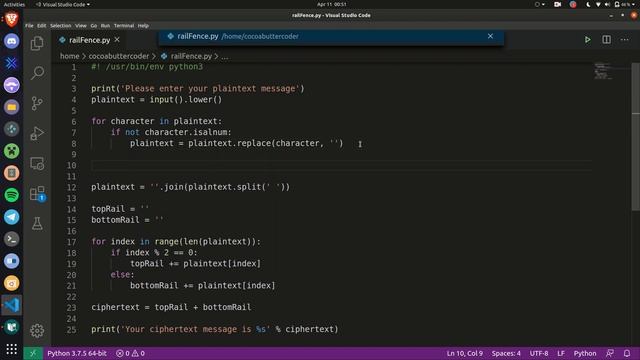
Task: Open the Extensions view
Action: tap(37, 193)
